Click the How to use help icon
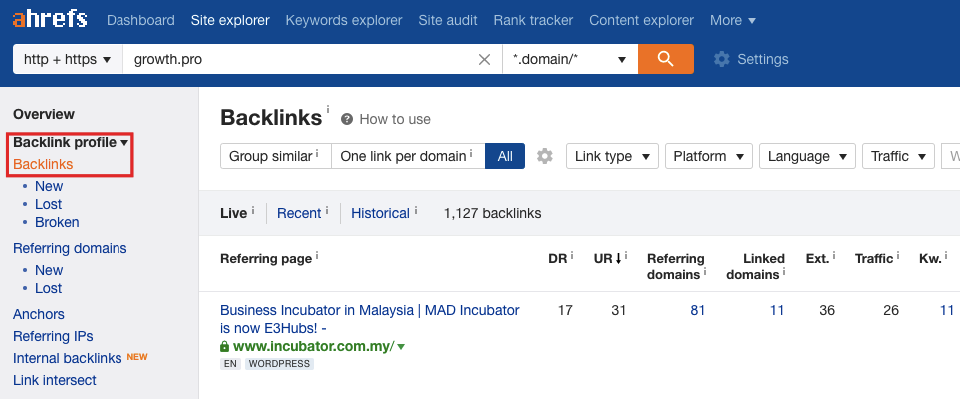 (x=347, y=119)
